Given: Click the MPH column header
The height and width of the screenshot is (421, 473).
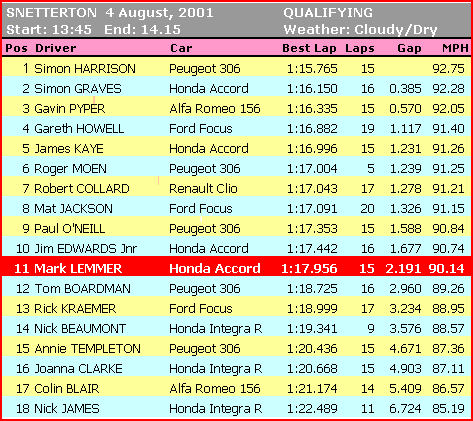Looking at the screenshot, I should pos(455,48).
